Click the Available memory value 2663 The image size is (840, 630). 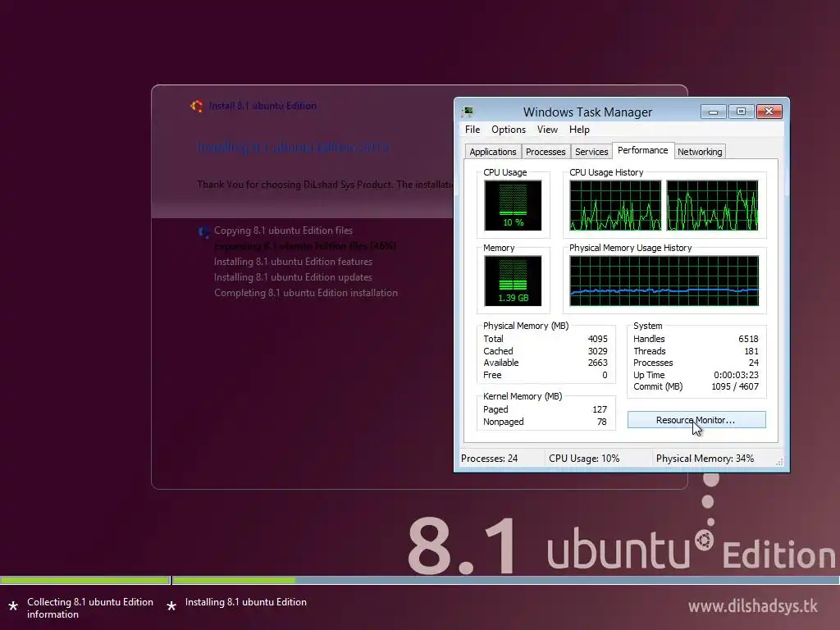click(x=597, y=363)
